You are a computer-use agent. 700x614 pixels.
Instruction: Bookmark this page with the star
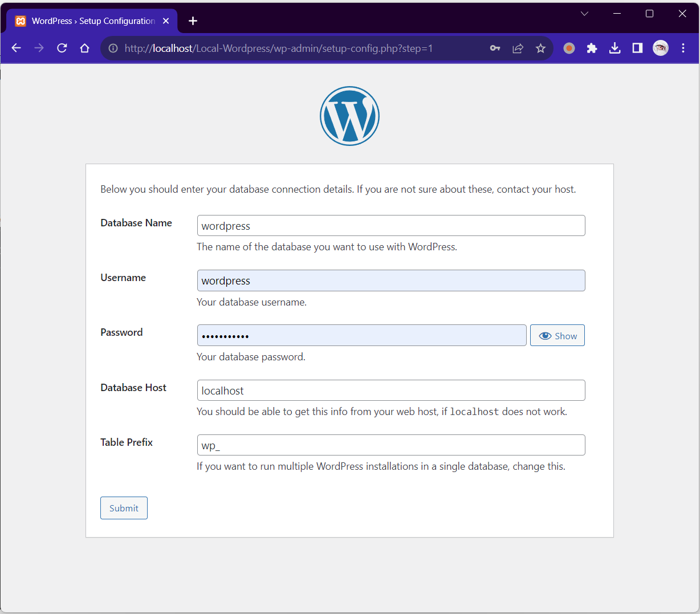[540, 48]
